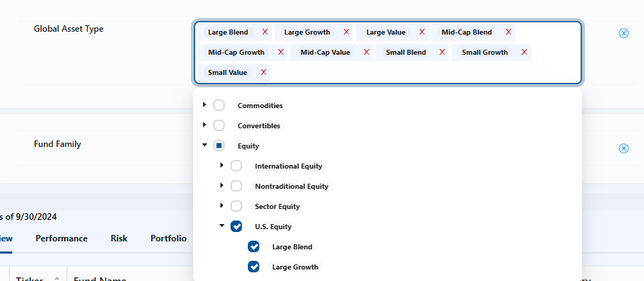Select the Equity label
The width and height of the screenshot is (644, 281).
click(249, 146)
